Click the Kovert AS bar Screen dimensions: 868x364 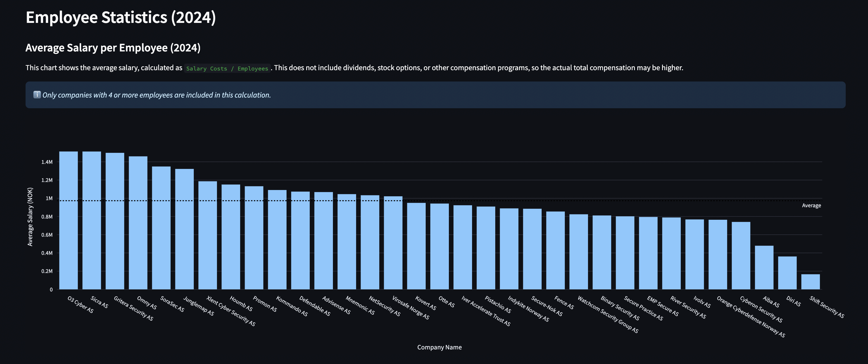(416, 246)
